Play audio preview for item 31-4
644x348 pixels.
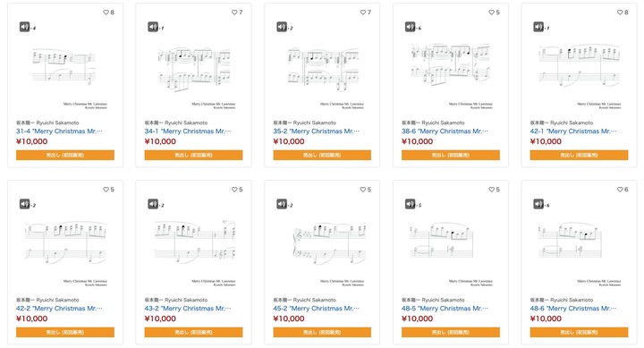[25, 27]
